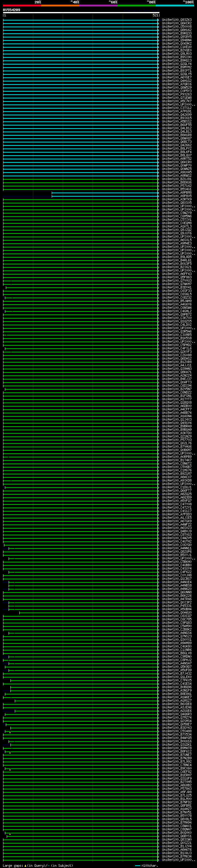Select UniRef100_C3TS12 label
Image resolution: width=197 pixels, height=868 pixels.
click(x=177, y=108)
